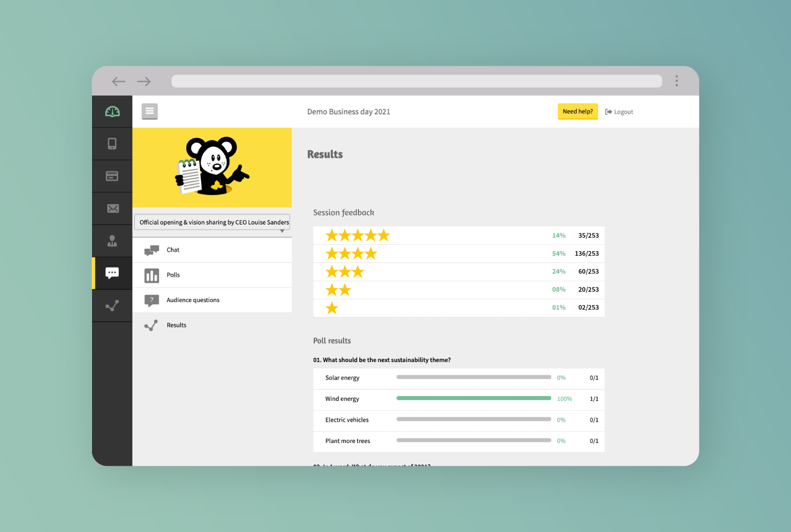This screenshot has height=532, width=791.
Task: Click the dropdown arrow below session selector
Action: click(282, 231)
